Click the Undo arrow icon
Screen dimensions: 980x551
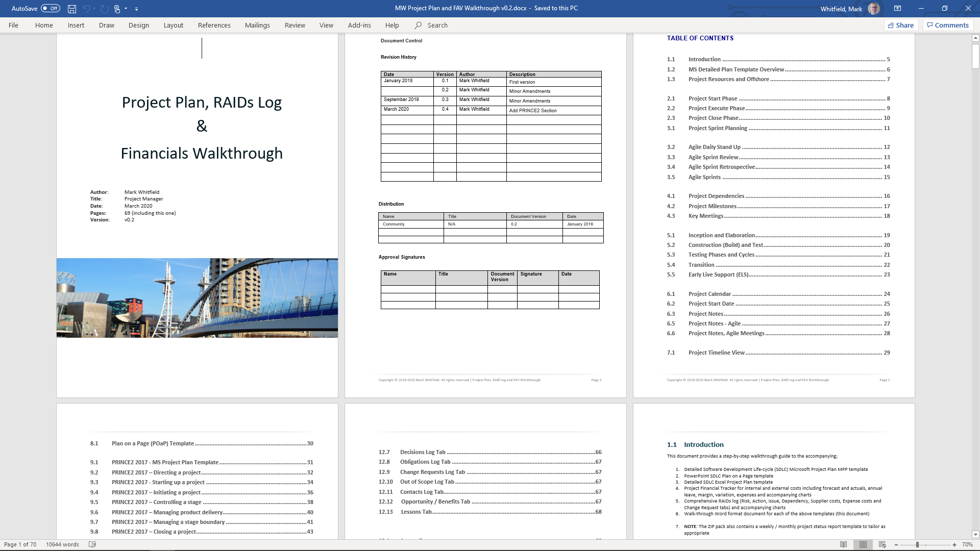click(x=86, y=9)
